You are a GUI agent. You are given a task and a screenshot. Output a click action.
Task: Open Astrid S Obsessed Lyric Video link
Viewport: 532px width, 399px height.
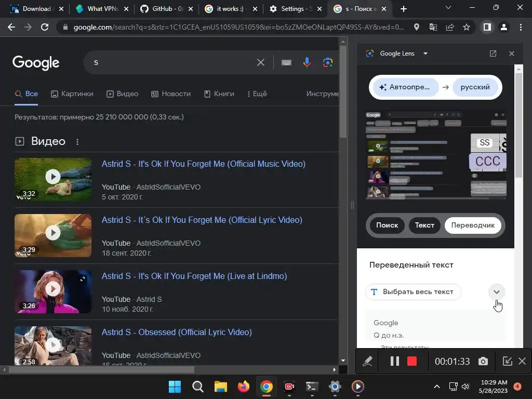[177, 332]
